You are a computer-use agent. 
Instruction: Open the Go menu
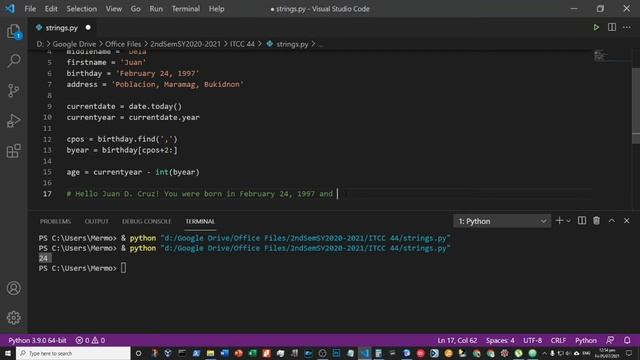click(136, 9)
